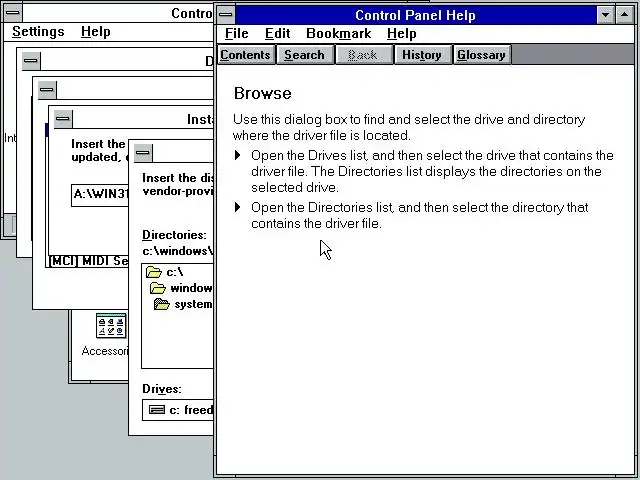Open the File menu in Control Panel Help
This screenshot has height=480, width=640.
click(x=236, y=33)
